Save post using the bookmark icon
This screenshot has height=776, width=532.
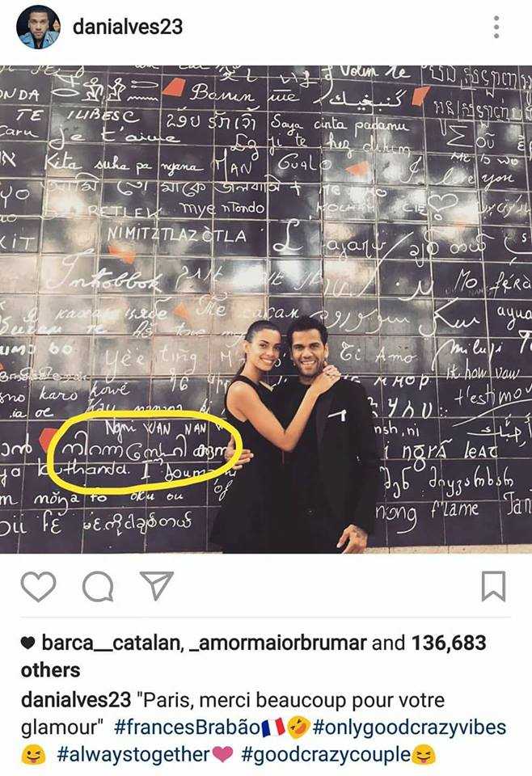493,587
